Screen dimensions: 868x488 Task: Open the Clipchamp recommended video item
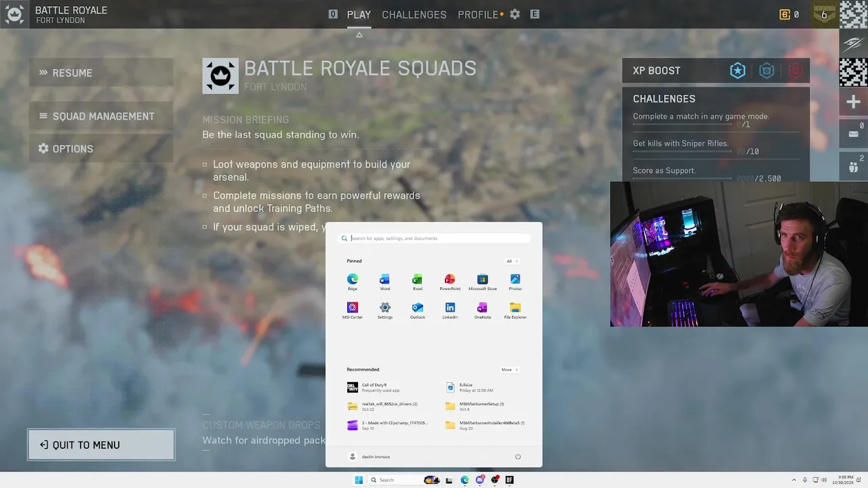387,425
